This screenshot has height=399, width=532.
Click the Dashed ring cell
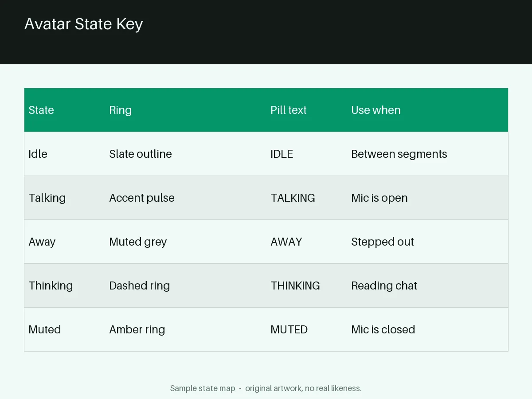(140, 286)
